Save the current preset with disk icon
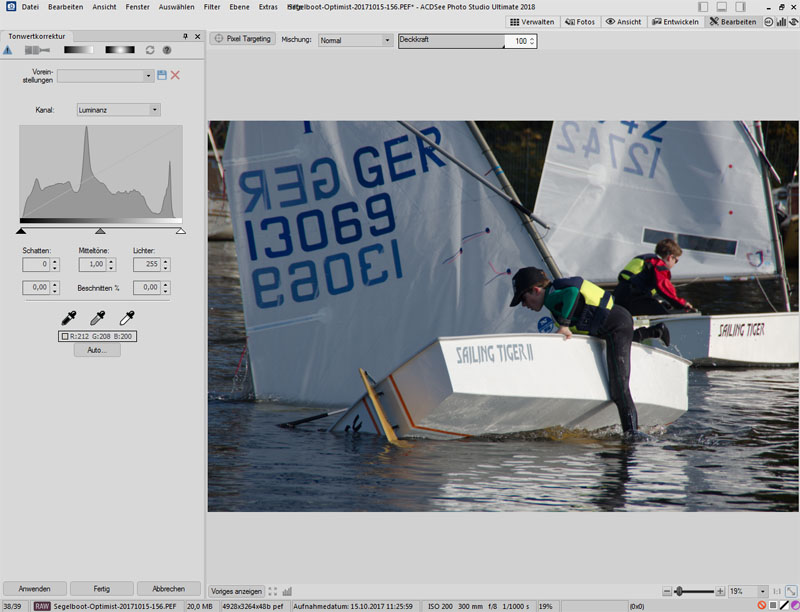Viewport: 800px width, 612px height. click(162, 75)
